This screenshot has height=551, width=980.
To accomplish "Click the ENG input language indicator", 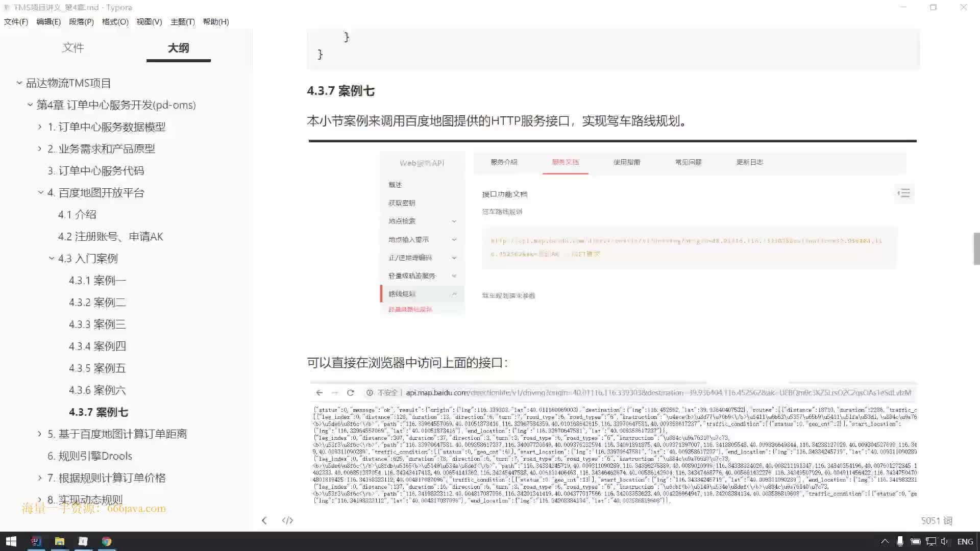I will 965,541.
